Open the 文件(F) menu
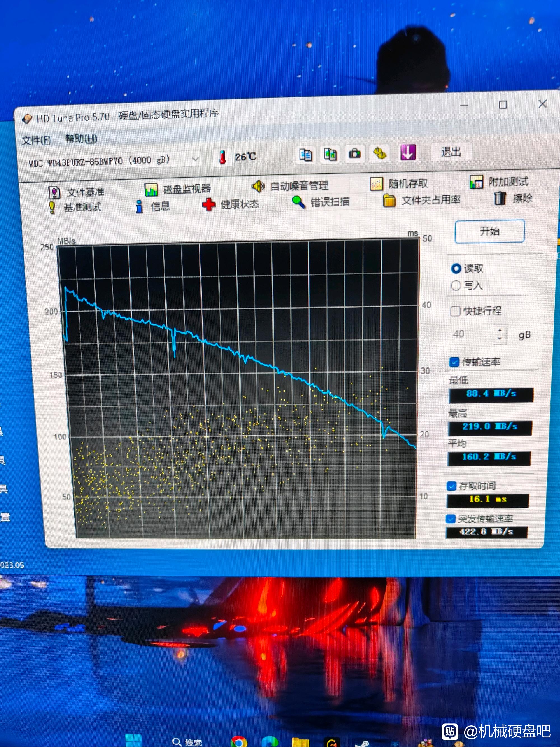The image size is (560, 747). pos(36,140)
